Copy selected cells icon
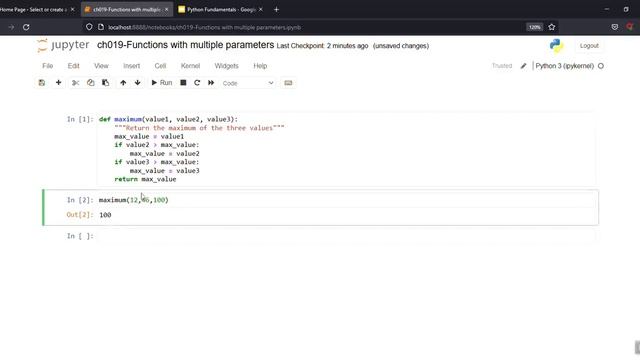Screen dimensions: 640x360 click(91, 83)
